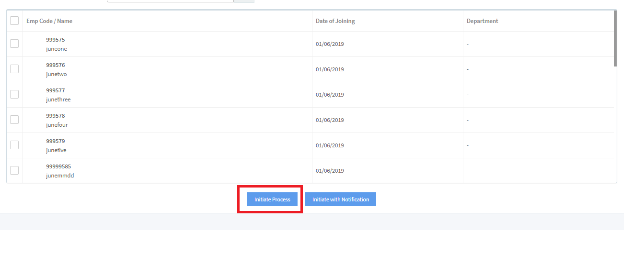Tick the checkbox for employee junetwo
Screen dimensions: 644x265
[x=14, y=69]
